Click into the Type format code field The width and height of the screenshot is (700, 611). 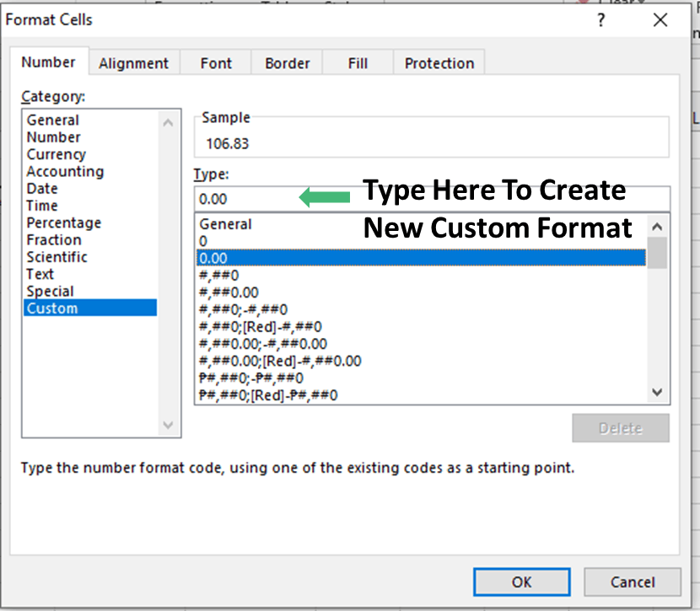[432, 199]
